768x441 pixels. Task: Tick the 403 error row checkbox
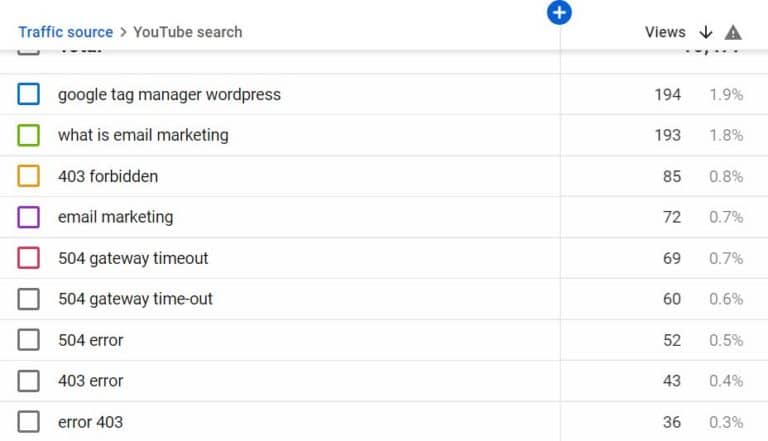(28, 381)
